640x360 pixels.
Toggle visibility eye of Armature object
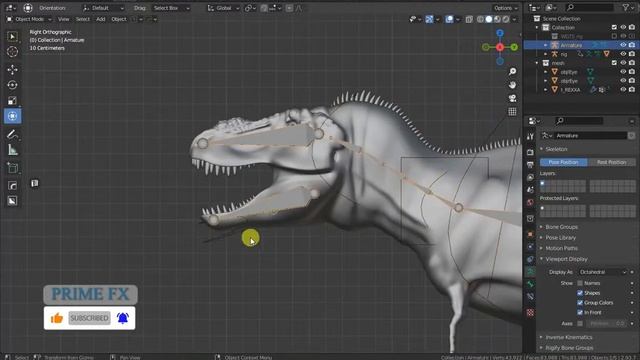click(623, 45)
